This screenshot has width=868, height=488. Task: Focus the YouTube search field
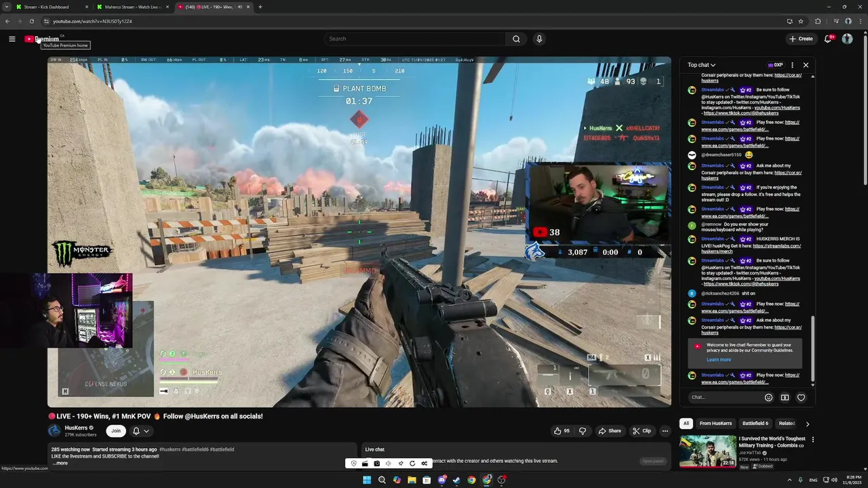tap(414, 39)
